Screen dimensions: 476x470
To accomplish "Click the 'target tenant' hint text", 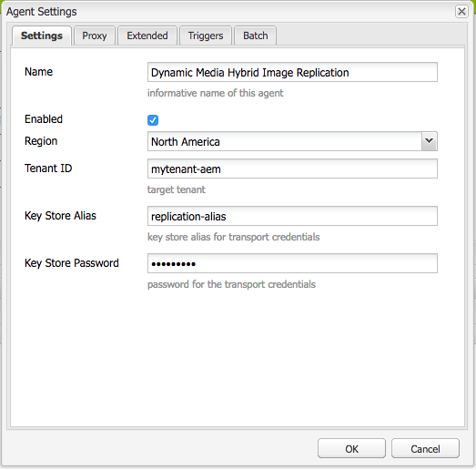I will tap(177, 189).
